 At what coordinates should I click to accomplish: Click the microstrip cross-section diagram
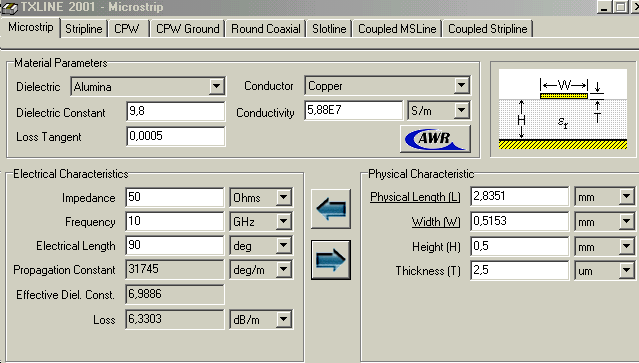coord(563,109)
